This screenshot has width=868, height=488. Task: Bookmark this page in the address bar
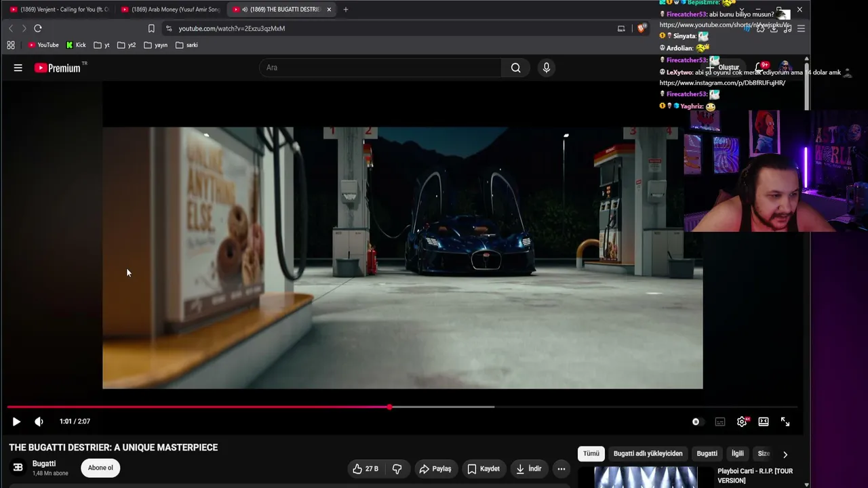[151, 28]
